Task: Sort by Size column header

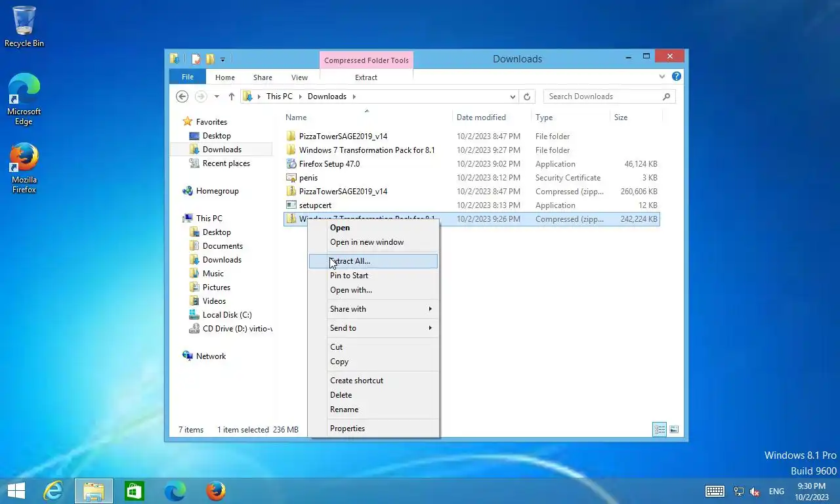Action: pyautogui.click(x=635, y=117)
